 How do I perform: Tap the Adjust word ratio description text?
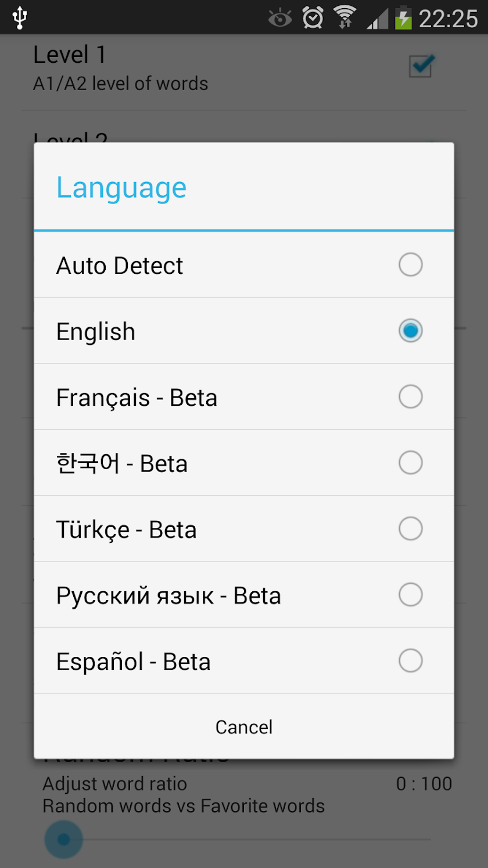[115, 784]
